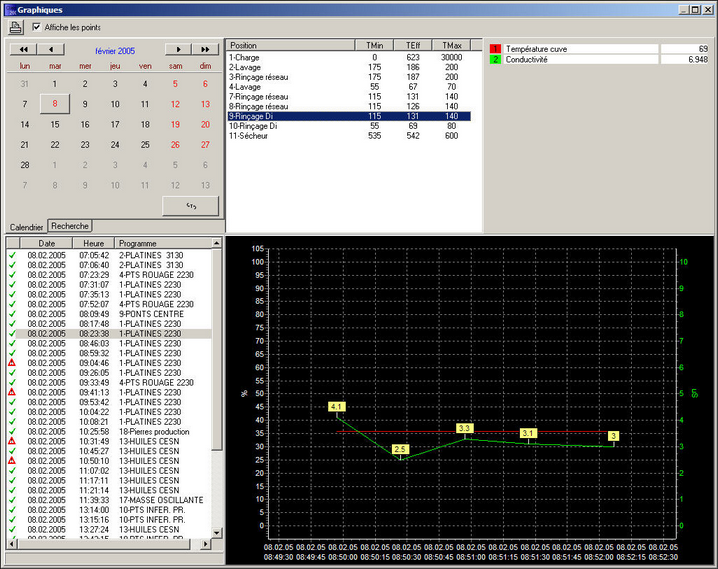Viewport: 718px width, 569px height.
Task: Select day 15 in the calendar
Action: 55,125
